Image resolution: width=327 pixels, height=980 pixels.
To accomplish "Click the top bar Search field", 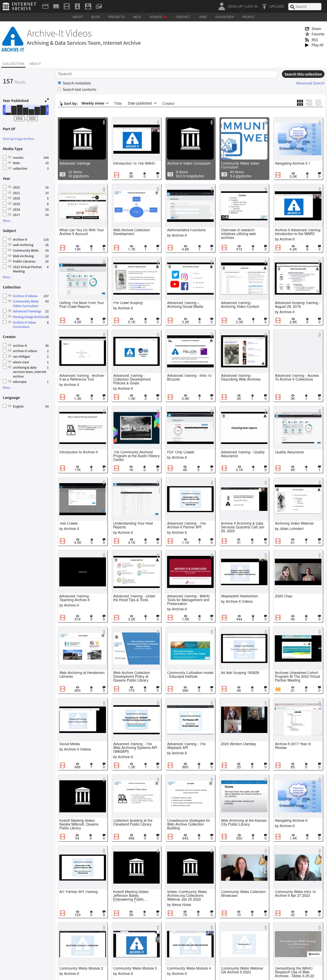I will pos(305,6).
